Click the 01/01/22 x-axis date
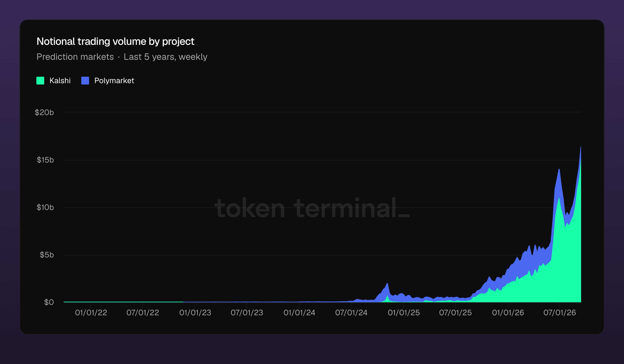Viewport: 624px width, 364px height. [91, 312]
